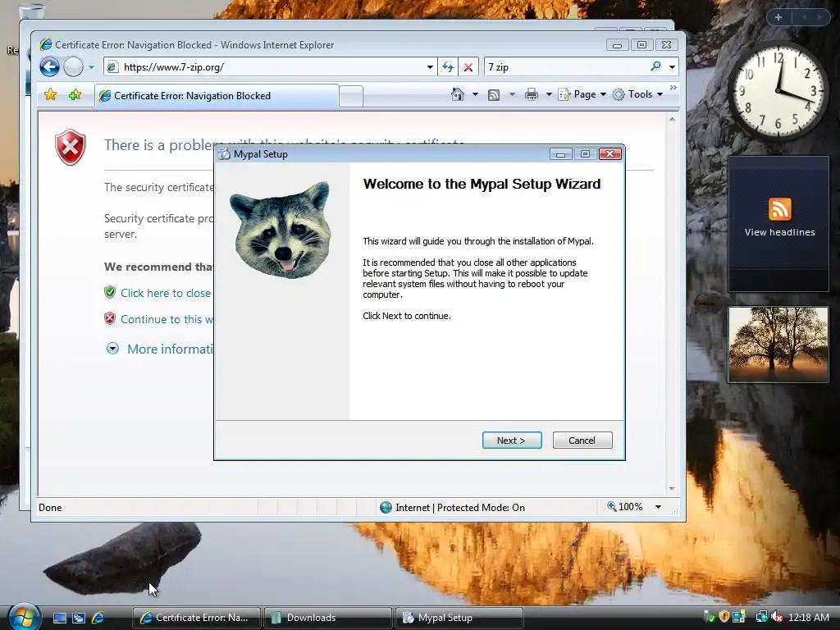Click the RSS feeds toolbar icon
Screen dimensions: 840x630
(x=494, y=95)
